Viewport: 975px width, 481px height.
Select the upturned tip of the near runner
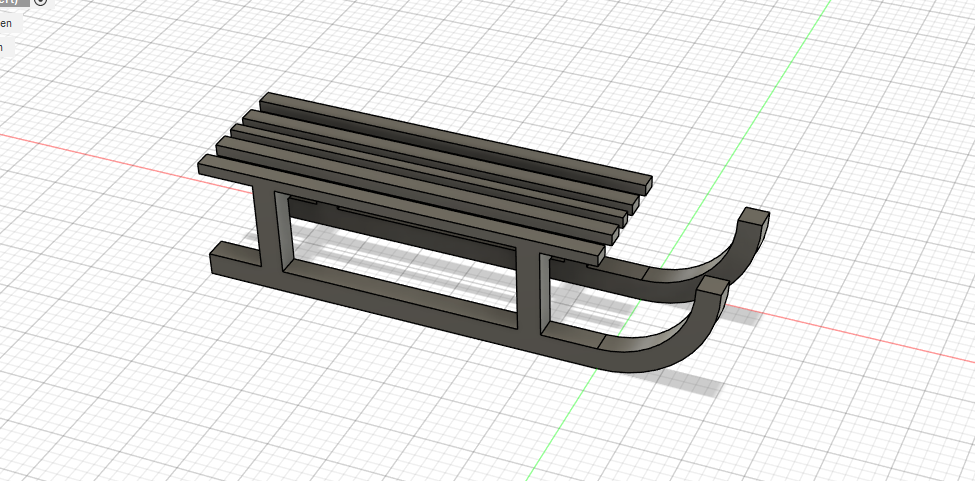(711, 288)
